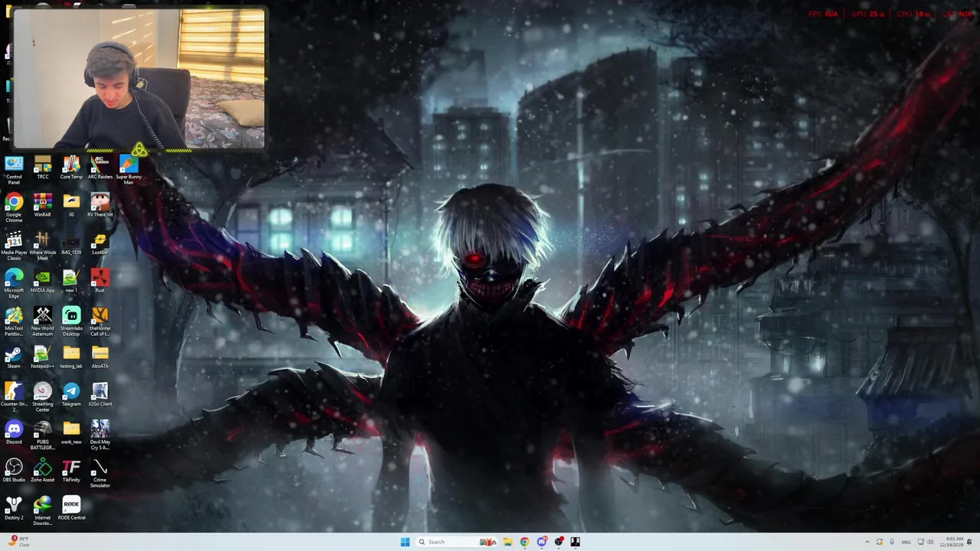Launch Notepad++ desktop shortcut

click(43, 357)
